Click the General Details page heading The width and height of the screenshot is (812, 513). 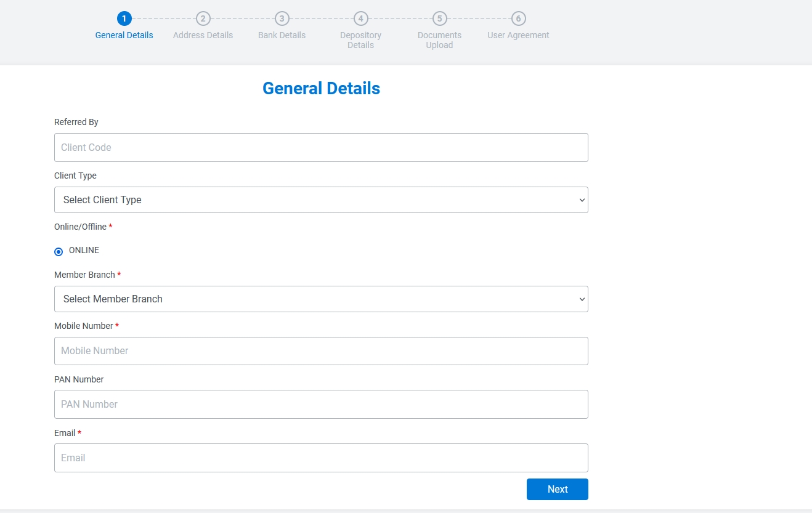[x=321, y=88]
